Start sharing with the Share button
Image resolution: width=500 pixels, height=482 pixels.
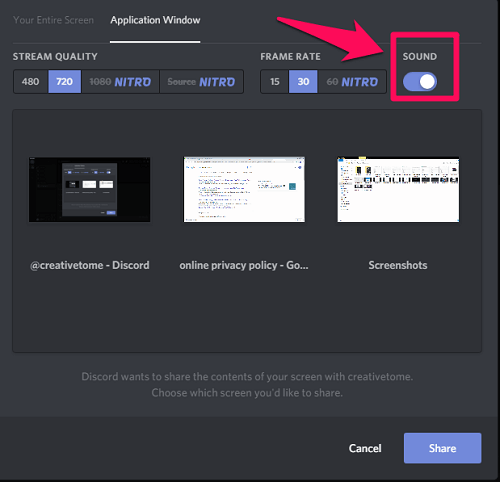point(442,448)
